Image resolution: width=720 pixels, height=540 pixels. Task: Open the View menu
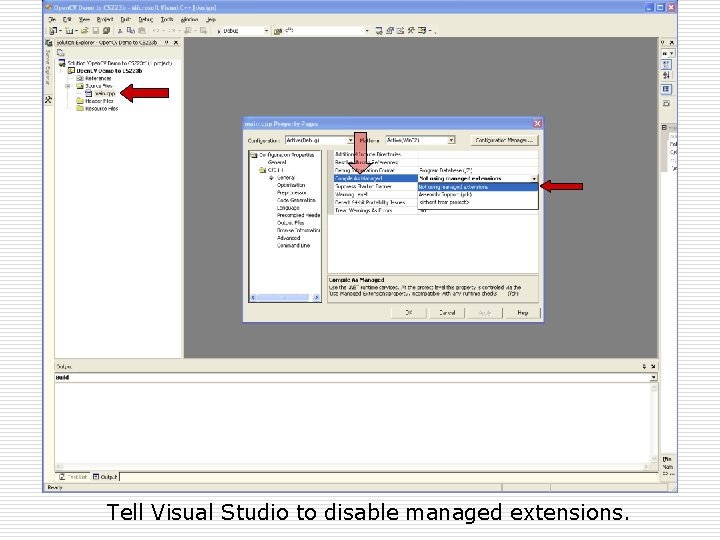(x=84, y=19)
